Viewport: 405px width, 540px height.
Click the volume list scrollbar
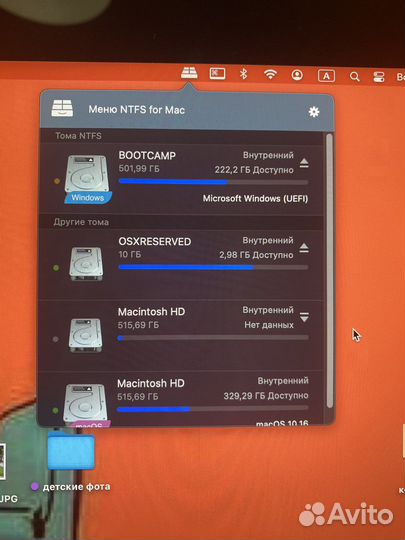tap(329, 271)
